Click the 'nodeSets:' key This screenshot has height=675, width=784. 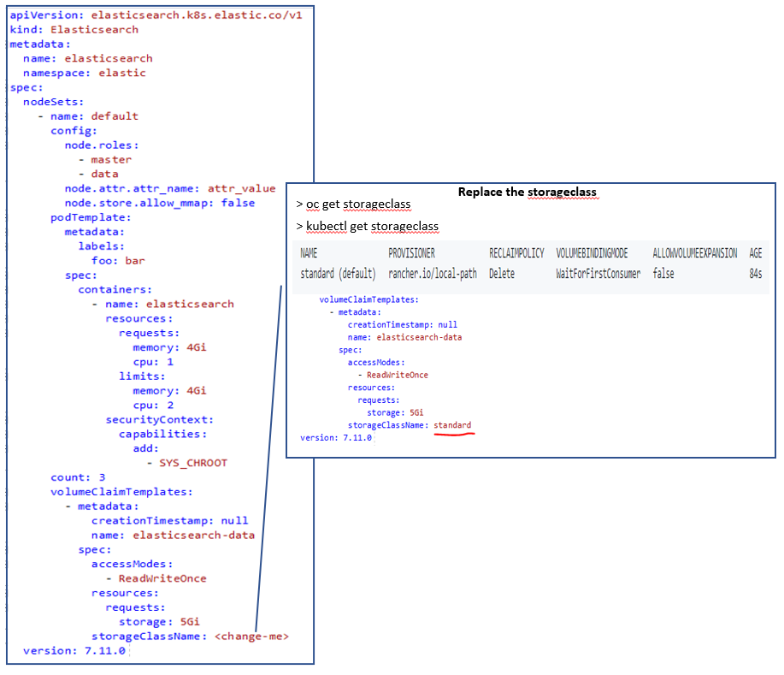tap(53, 102)
